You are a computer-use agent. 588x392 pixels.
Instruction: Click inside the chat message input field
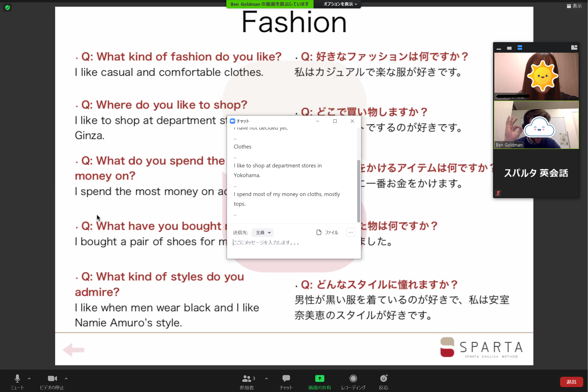tap(275, 242)
